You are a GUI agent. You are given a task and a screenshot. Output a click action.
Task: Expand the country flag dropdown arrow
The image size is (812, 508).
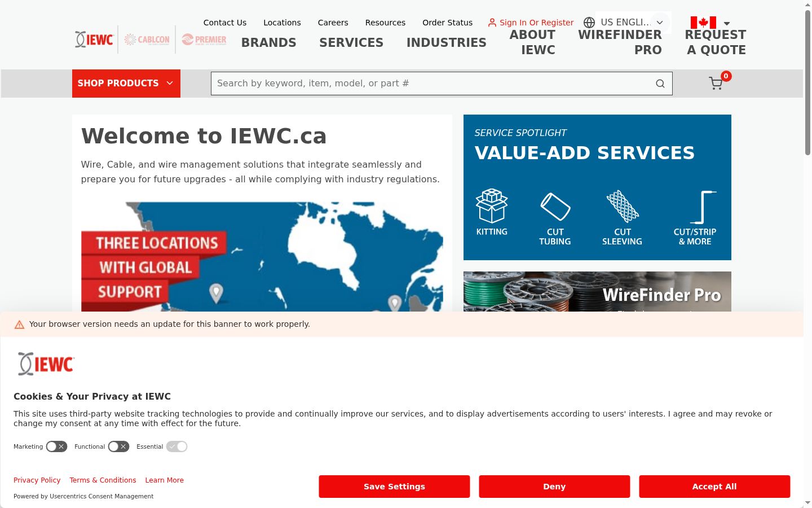(x=727, y=24)
